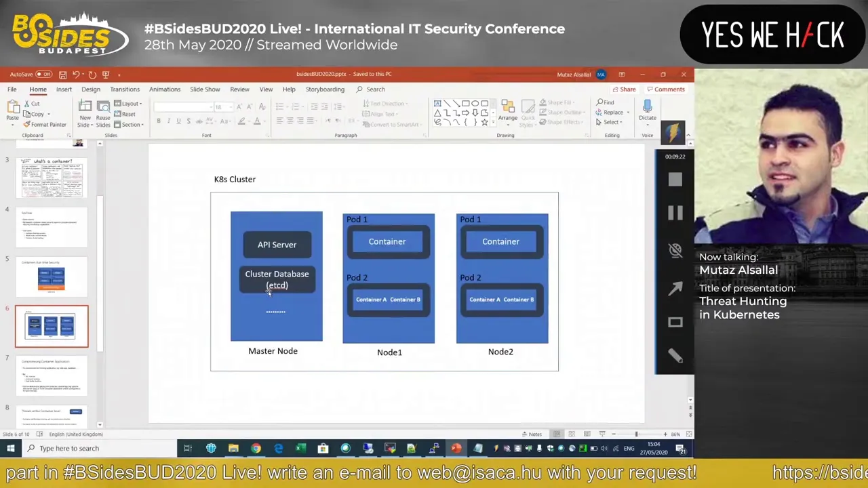Pick the text highlight color
Image resolution: width=868 pixels, height=488 pixels.
click(241, 121)
